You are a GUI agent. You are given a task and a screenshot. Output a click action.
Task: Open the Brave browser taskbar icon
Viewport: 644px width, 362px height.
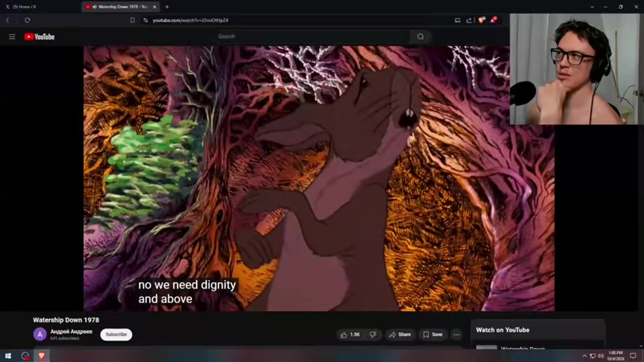pos(42,356)
